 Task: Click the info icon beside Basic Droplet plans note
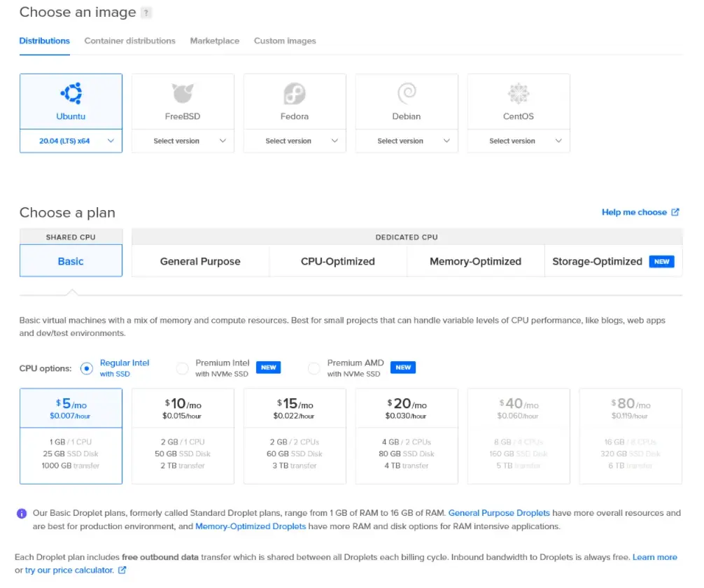(22, 513)
